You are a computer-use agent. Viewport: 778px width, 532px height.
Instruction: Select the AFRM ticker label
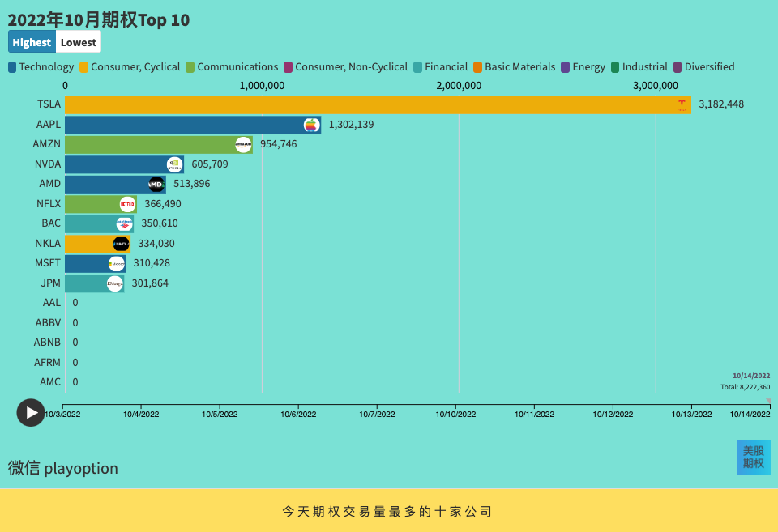pos(47,363)
